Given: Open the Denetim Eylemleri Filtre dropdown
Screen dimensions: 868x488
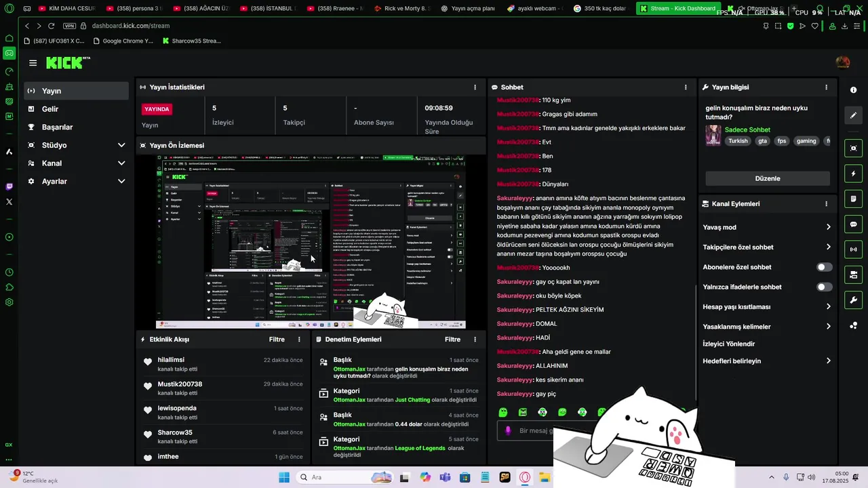Looking at the screenshot, I should (x=452, y=340).
